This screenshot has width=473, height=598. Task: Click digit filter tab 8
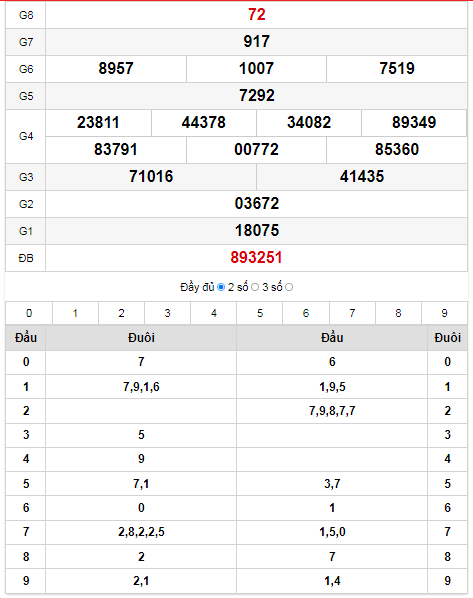398,313
